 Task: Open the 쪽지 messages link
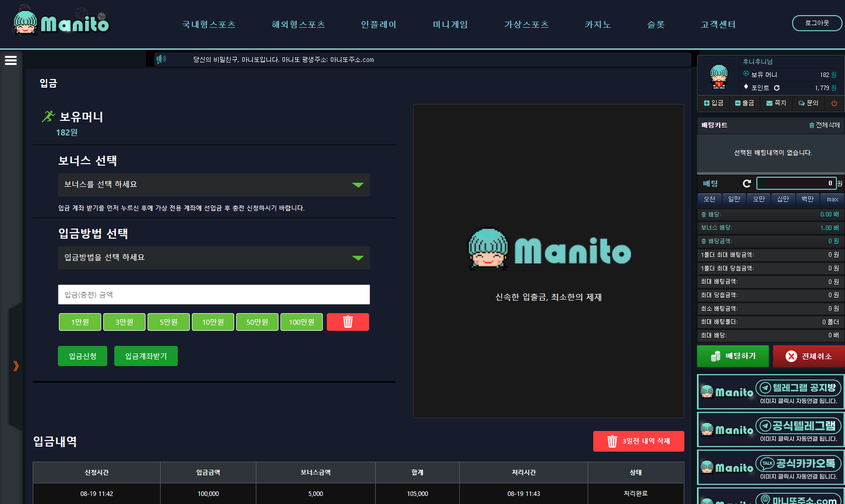(776, 103)
